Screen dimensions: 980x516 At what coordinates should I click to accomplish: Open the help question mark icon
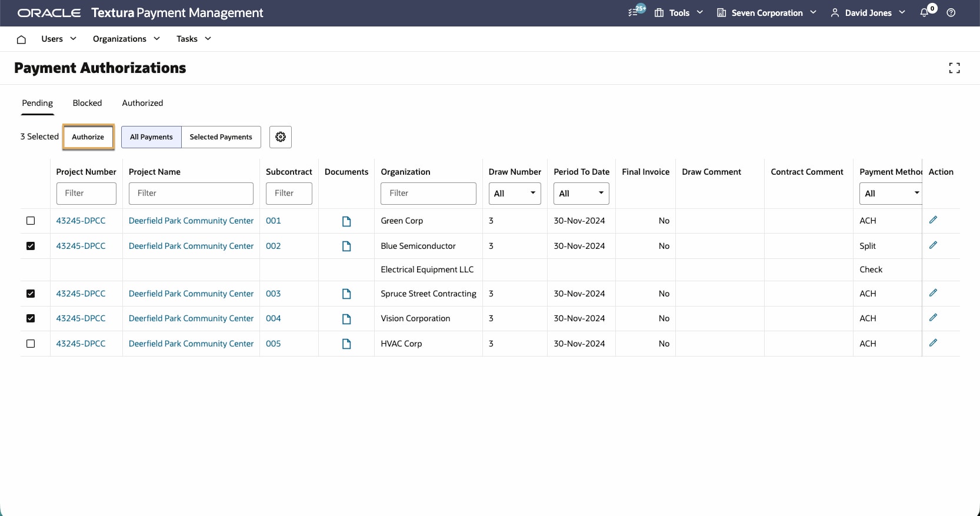(951, 12)
